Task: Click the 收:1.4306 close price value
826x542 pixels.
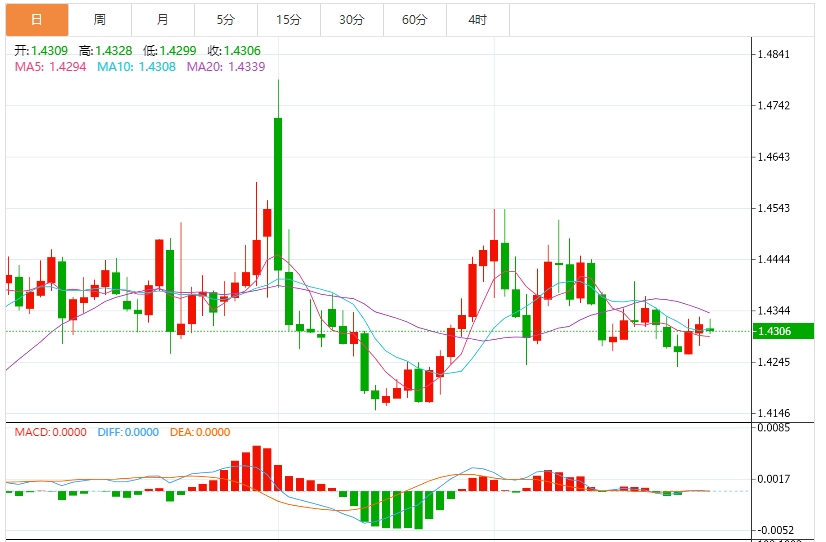Action: tap(234, 51)
